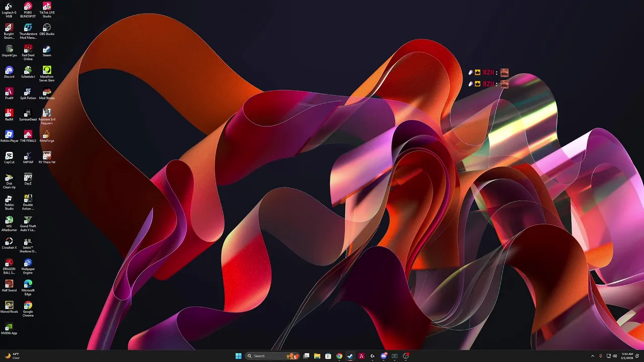The image size is (644, 362).
Task: Select the Double Action desktop shortcut
Action: pos(28,202)
